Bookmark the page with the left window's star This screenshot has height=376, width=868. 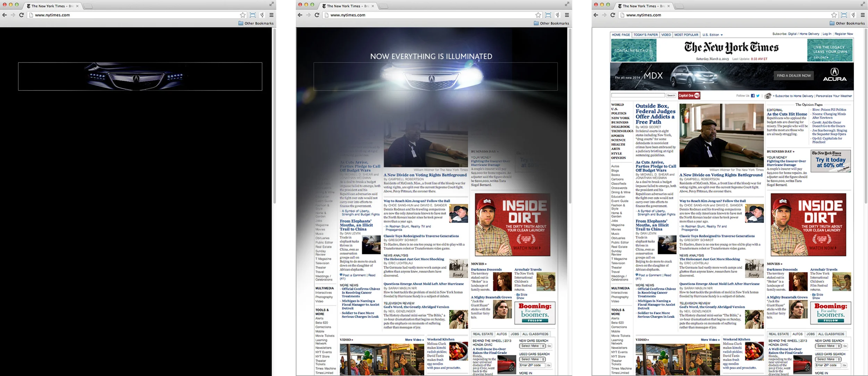[243, 15]
